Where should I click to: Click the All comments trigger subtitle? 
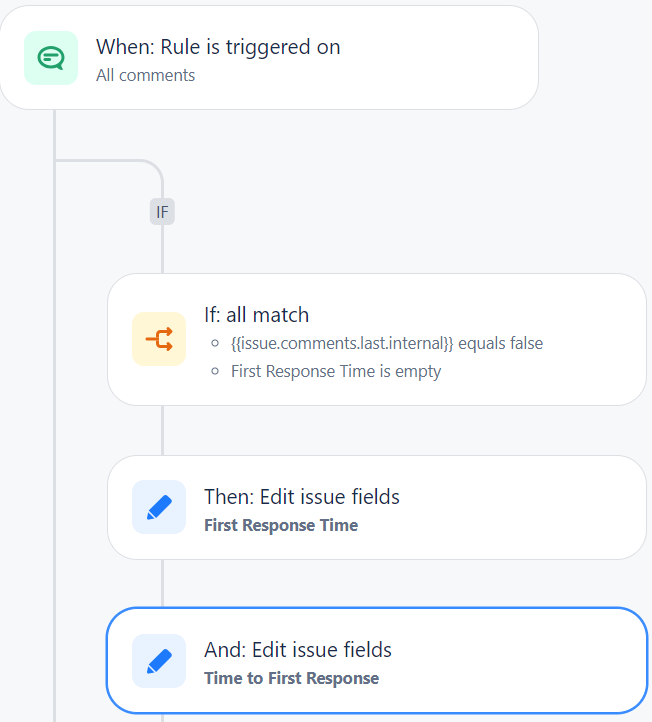(x=146, y=75)
